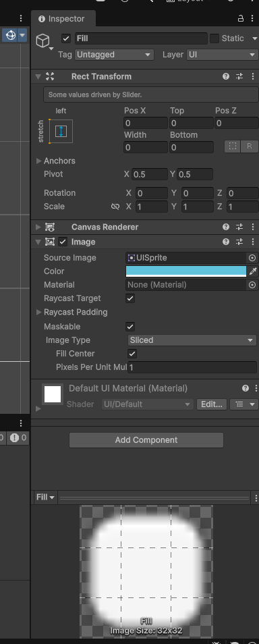Uncheck Raycast Target

coord(130,298)
